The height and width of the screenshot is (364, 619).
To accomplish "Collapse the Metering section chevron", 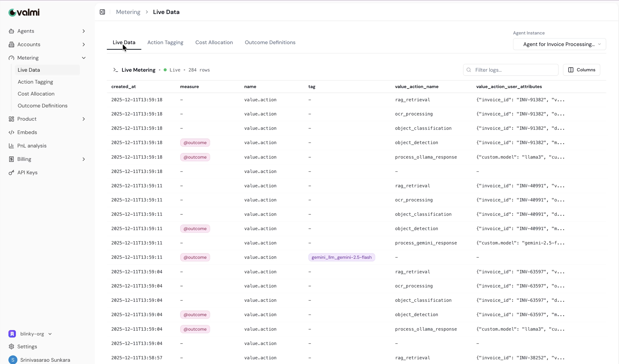I will pos(84,58).
